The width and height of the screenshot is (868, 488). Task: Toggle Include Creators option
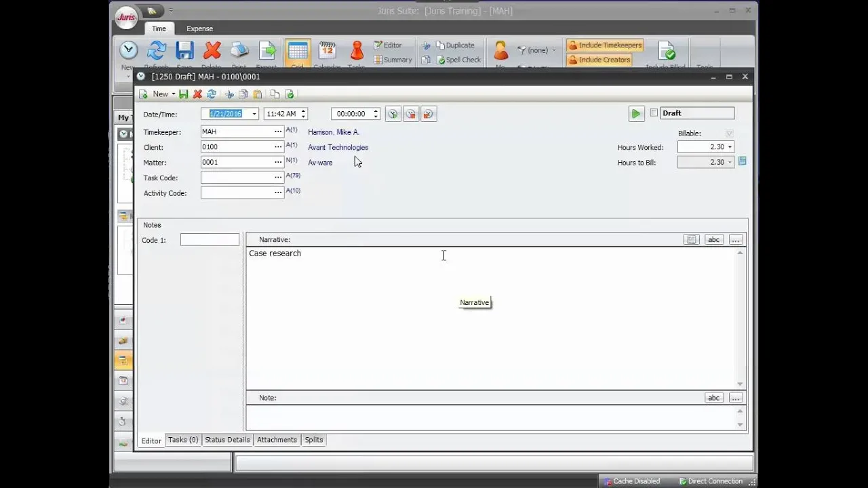[599, 60]
